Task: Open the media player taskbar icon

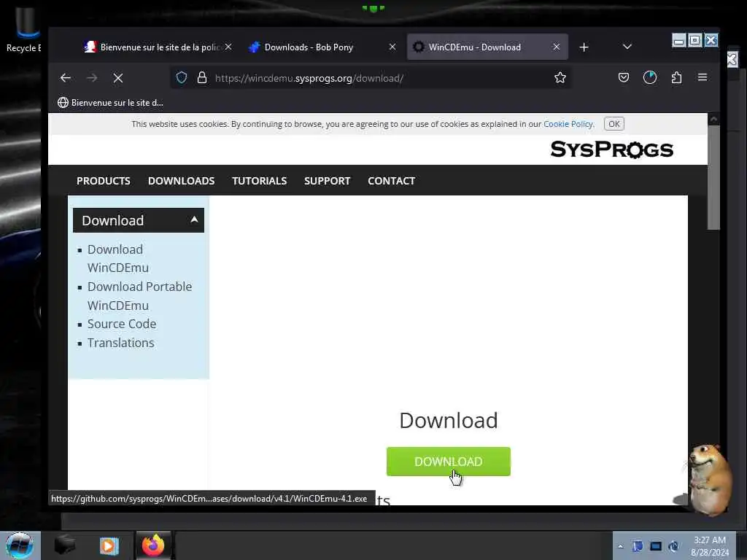Action: coord(109,545)
